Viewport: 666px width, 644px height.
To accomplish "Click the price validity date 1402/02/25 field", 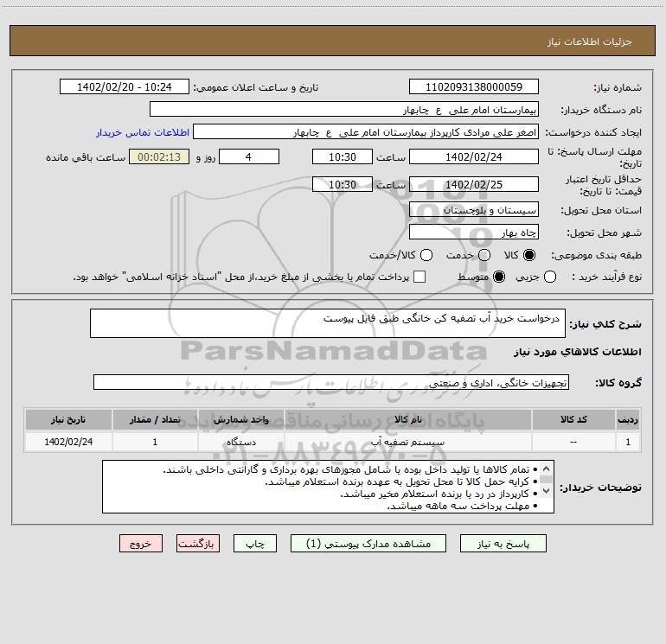I will [x=474, y=184].
